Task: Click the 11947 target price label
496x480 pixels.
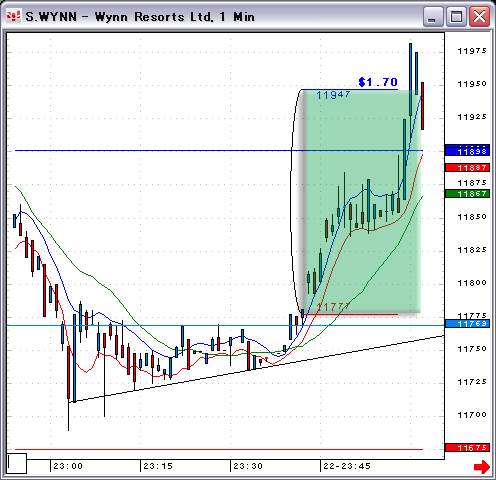Action: click(x=333, y=95)
